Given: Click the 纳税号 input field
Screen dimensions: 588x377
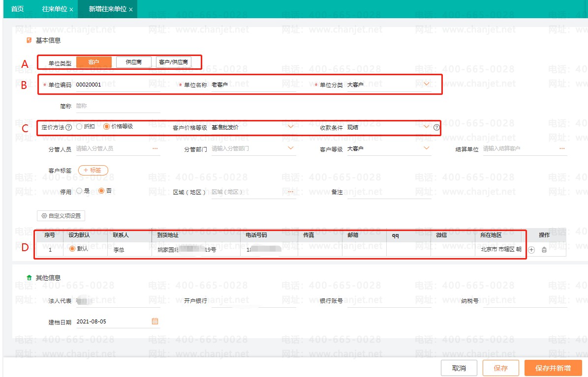Looking at the screenshot, I should click(x=525, y=301).
